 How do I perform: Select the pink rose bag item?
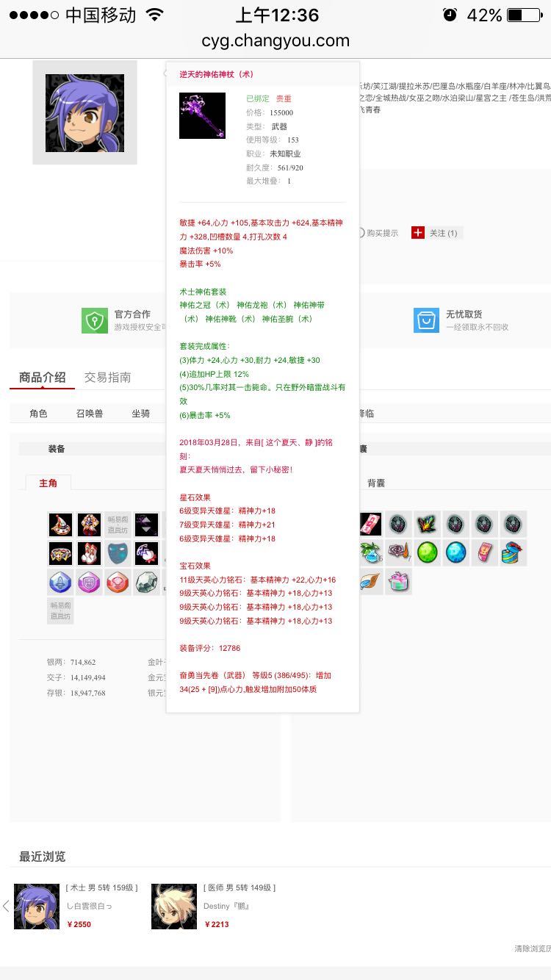pos(399,552)
